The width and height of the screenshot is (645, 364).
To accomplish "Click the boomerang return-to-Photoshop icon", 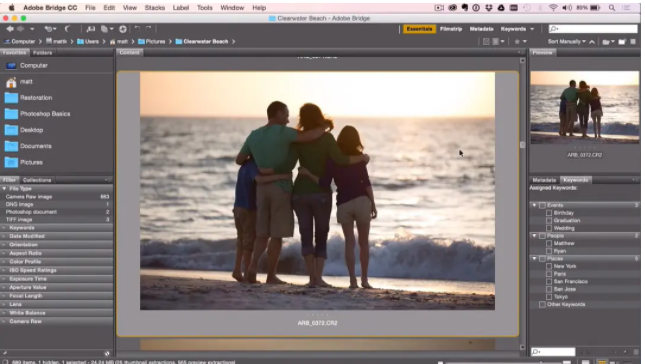I will click(68, 29).
